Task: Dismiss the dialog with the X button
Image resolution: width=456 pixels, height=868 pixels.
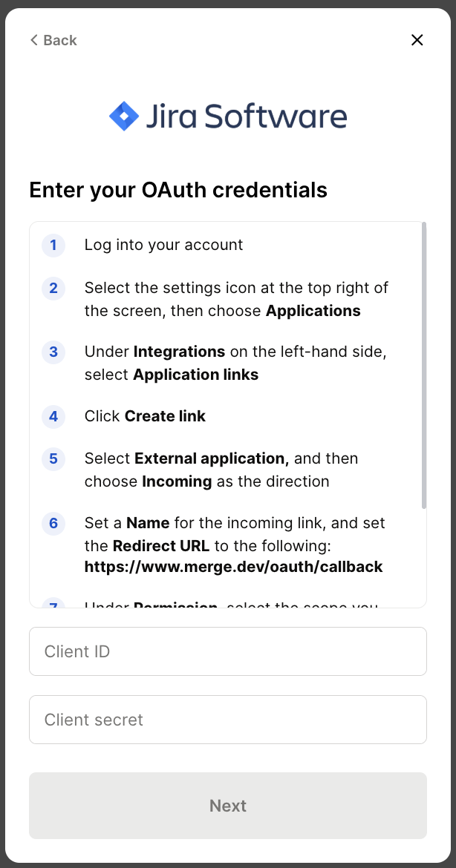Action: (417, 40)
